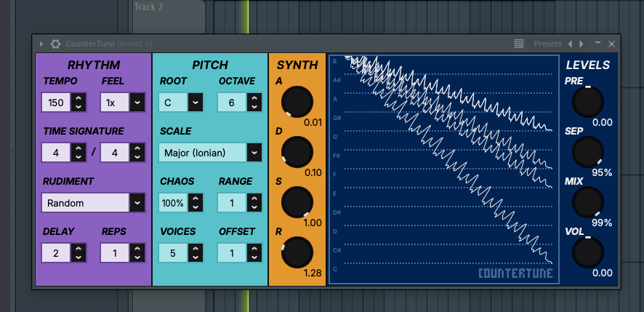Click the time signature denominator field
Screen dimensions: 644x312
point(115,153)
